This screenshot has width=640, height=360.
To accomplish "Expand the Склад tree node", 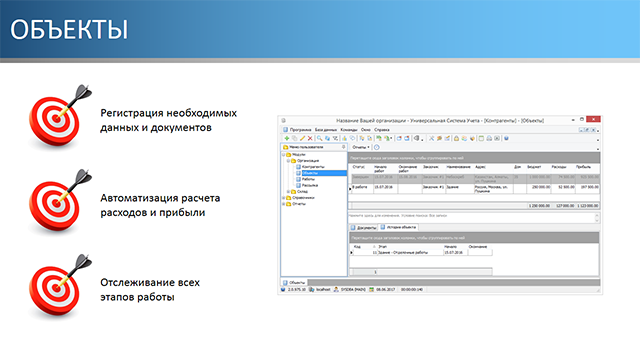I will point(288,191).
